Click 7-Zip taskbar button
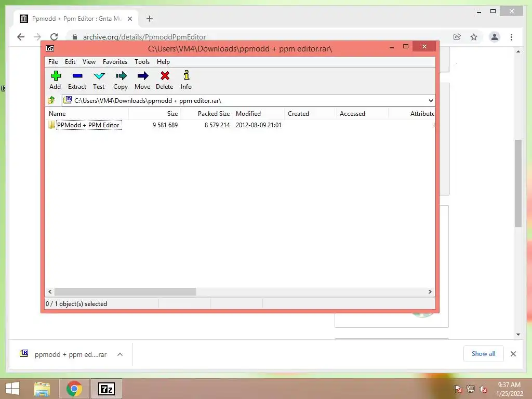532x399 pixels. [106, 389]
